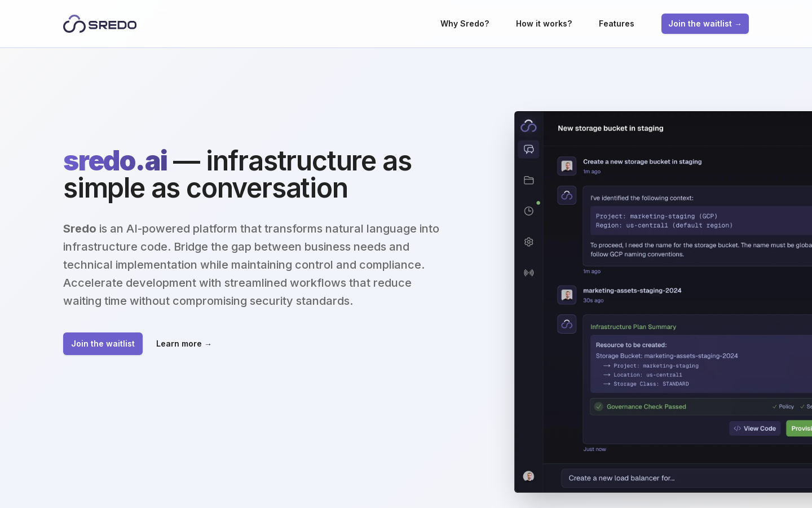Open the Why Sredo? nav link

[465, 24]
